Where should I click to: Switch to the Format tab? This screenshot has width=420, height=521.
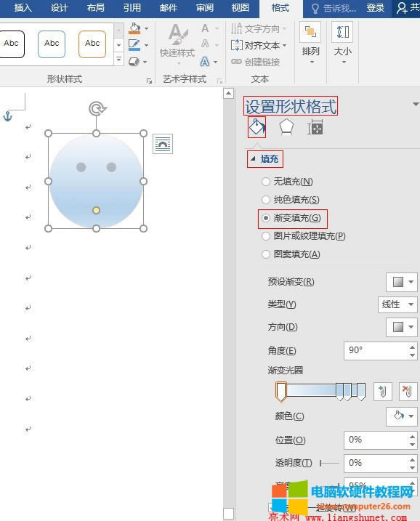[x=280, y=8]
